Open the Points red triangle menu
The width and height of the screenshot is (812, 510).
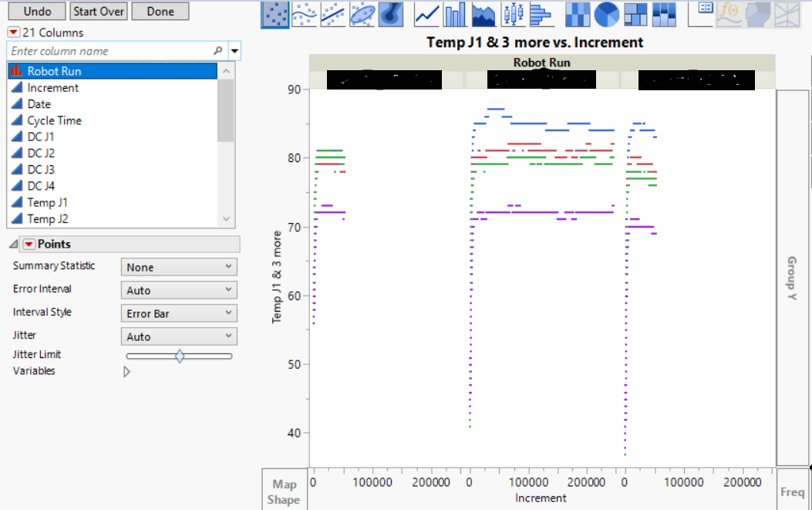(29, 244)
